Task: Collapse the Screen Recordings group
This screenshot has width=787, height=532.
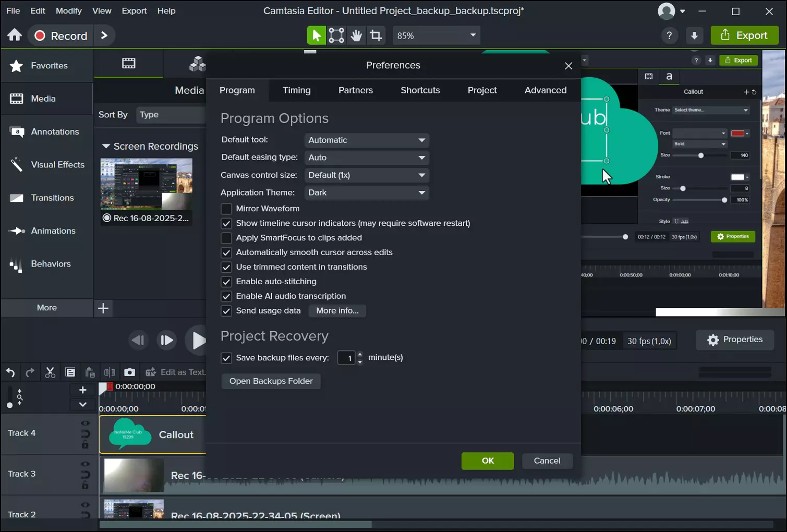Action: pyautogui.click(x=106, y=147)
